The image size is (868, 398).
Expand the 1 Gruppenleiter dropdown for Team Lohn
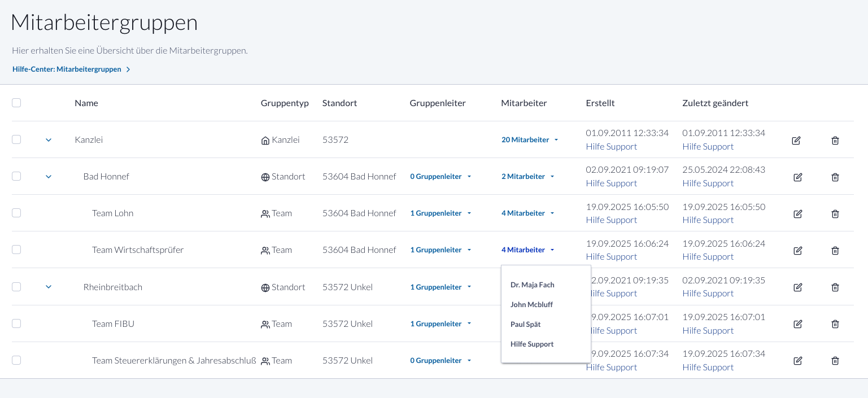(440, 213)
